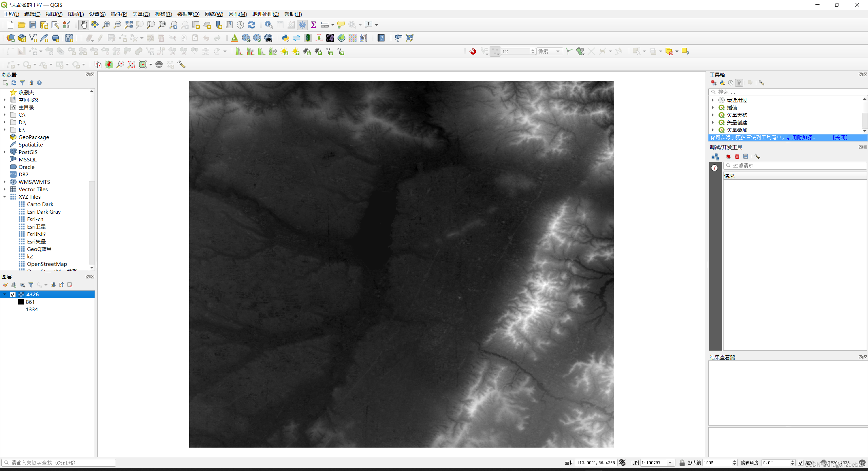The image size is (868, 471).
Task: Toggle mouse extents display icon beside coordinates
Action: [x=622, y=463]
